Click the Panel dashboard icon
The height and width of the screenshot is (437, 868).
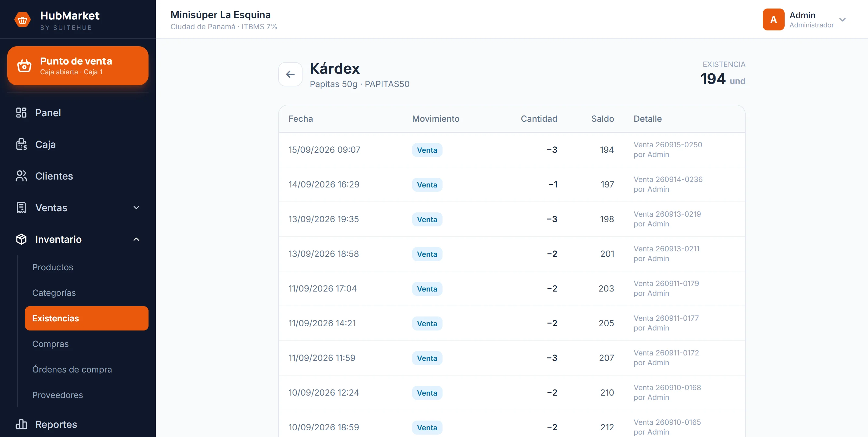[x=21, y=113]
